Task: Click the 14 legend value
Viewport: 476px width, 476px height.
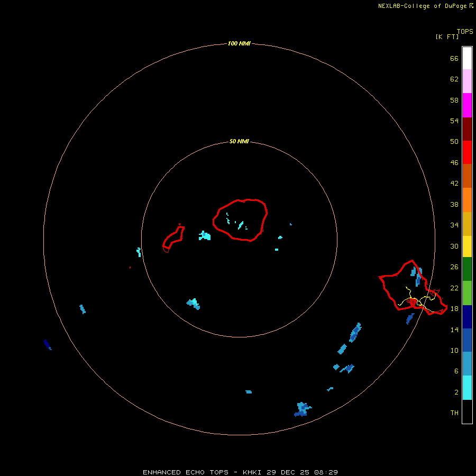Action: click(454, 329)
